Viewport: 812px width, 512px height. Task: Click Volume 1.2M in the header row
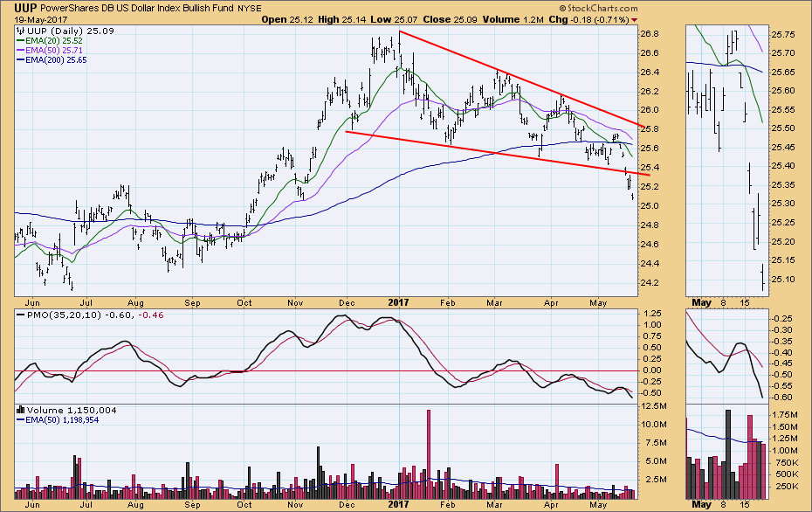513,20
